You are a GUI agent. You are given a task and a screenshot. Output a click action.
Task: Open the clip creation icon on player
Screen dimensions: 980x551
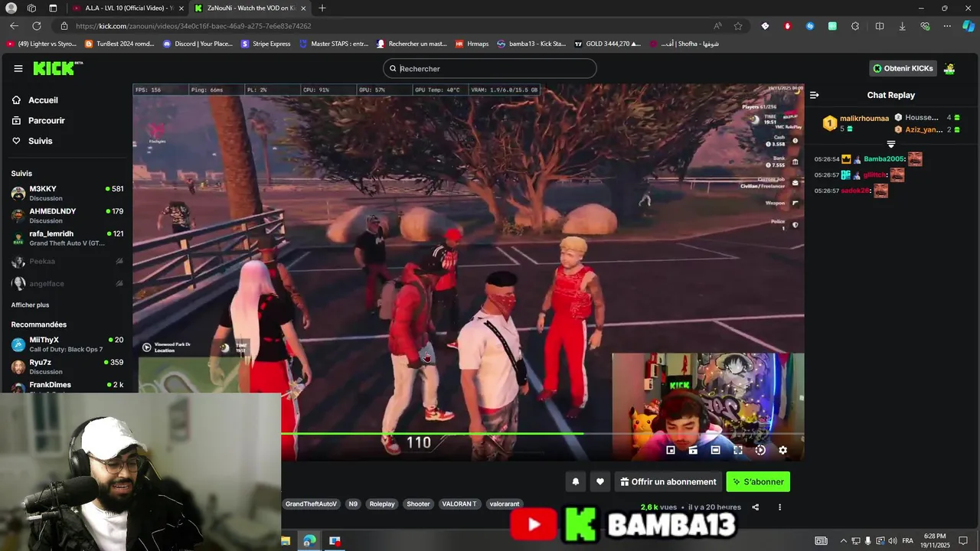[x=693, y=450]
